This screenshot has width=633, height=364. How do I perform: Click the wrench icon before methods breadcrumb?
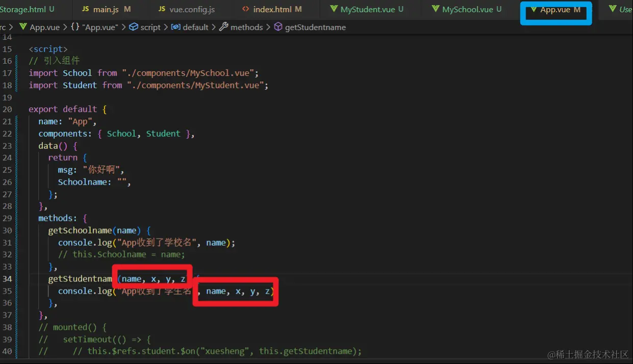[x=223, y=27]
